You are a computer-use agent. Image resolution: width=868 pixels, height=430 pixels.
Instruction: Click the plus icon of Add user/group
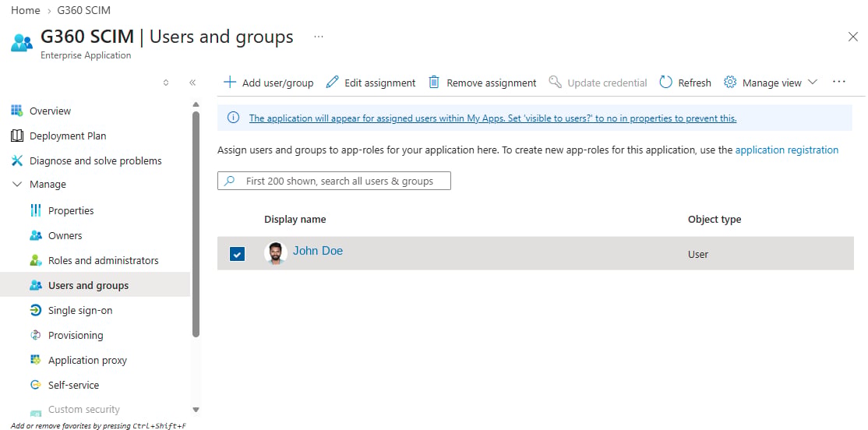[x=229, y=82]
